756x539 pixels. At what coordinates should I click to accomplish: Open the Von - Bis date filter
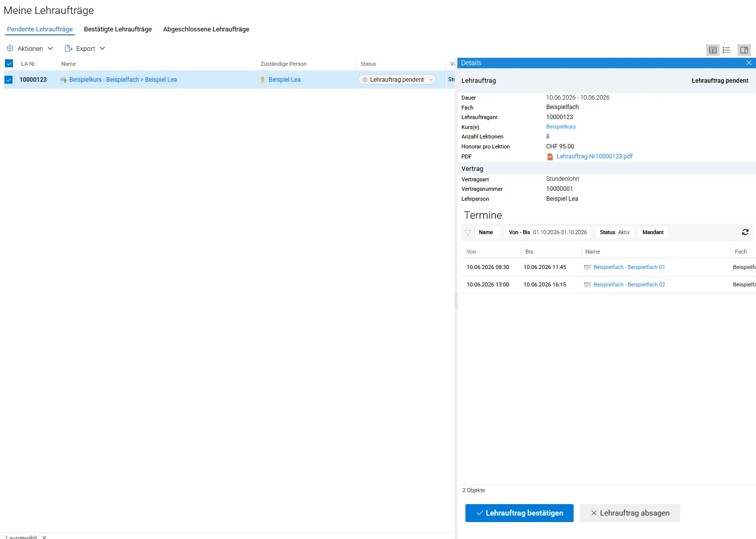(x=548, y=232)
